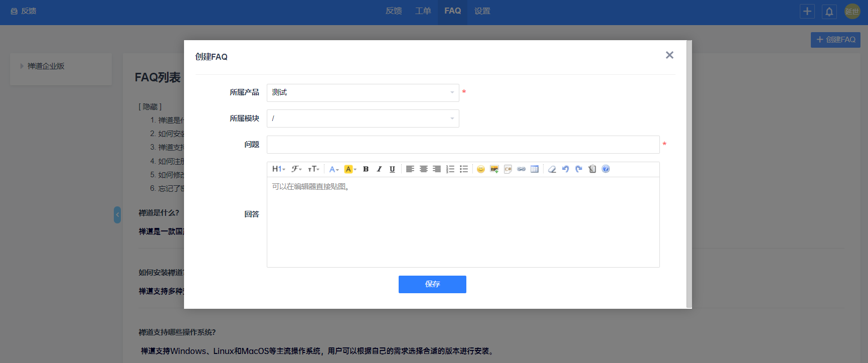The width and height of the screenshot is (868, 363).
Task: Toggle bold formatting in the answer editor
Action: 366,169
